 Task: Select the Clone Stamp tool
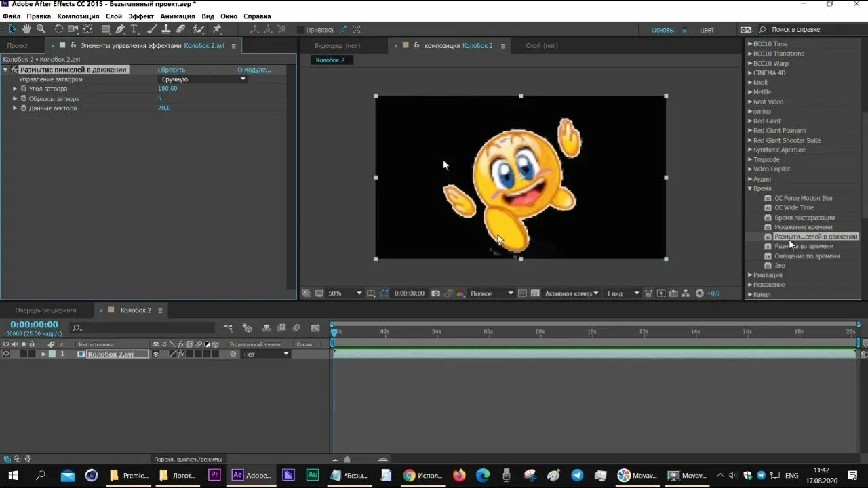[166, 29]
